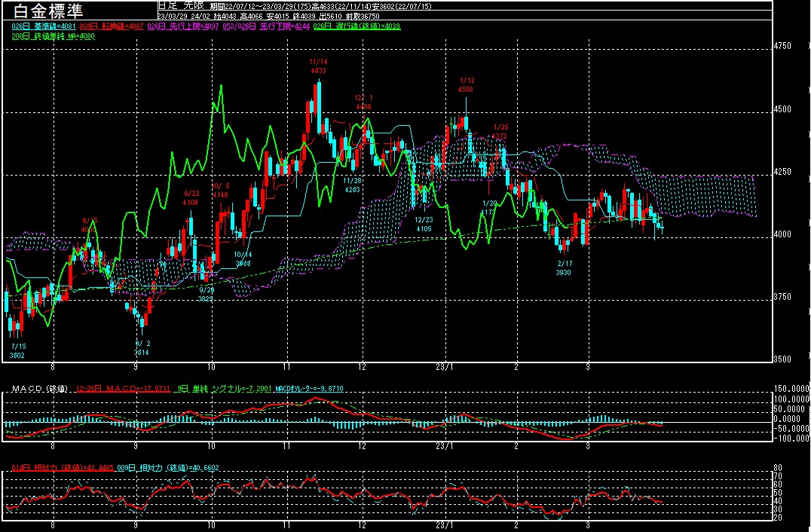Image resolution: width=811 pixels, height=532 pixels.
Task: Click the 11/14 4633 high annotation
Action: coord(318,66)
